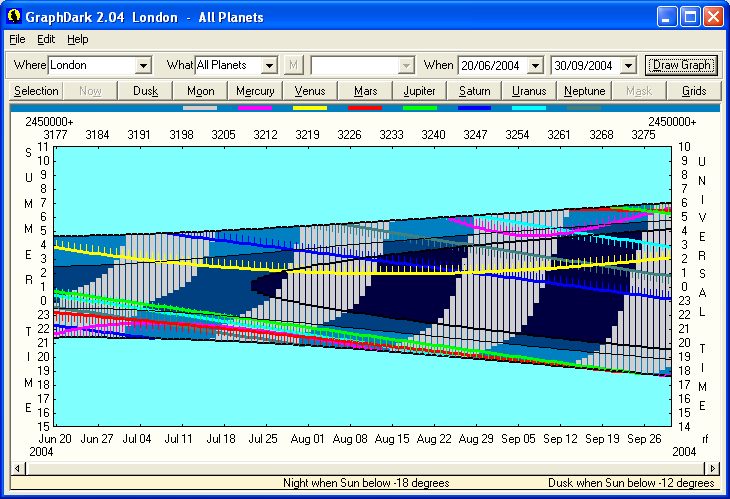Image resolution: width=730 pixels, height=499 pixels.
Task: Click the horizontal scrollbar right arrow
Action: coord(711,468)
